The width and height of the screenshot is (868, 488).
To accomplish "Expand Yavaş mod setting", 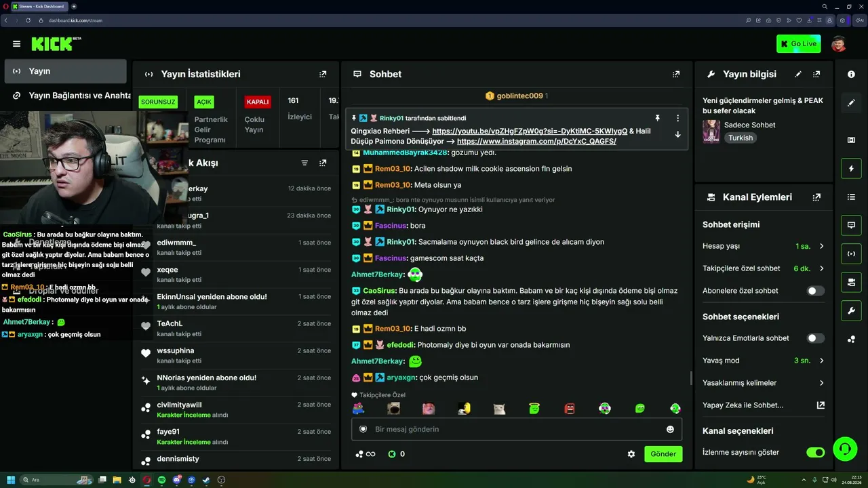I will pos(764,361).
